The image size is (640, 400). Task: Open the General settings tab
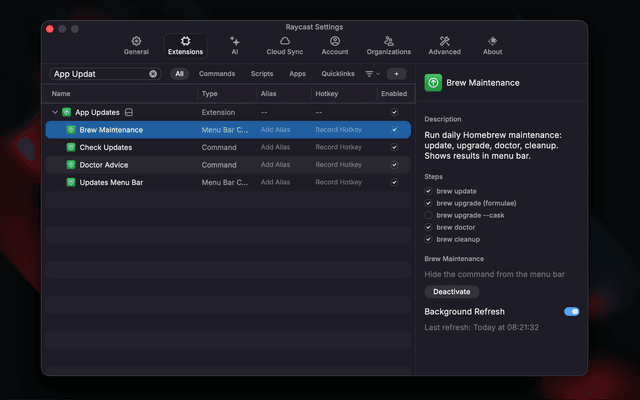(x=136, y=46)
